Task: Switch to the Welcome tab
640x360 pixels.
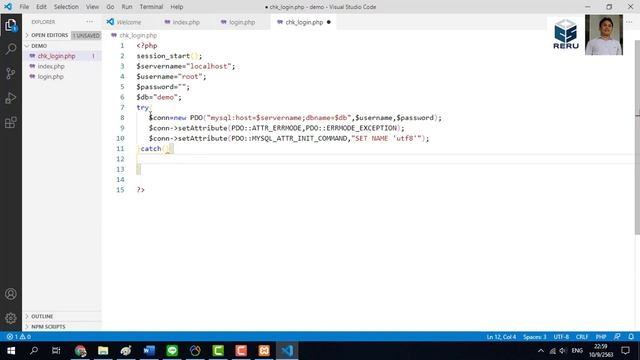Action: tap(129, 22)
